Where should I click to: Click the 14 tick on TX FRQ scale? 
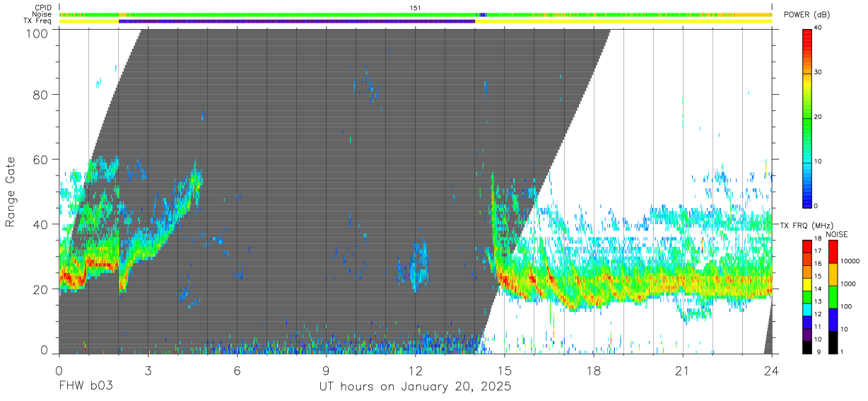[819, 289]
